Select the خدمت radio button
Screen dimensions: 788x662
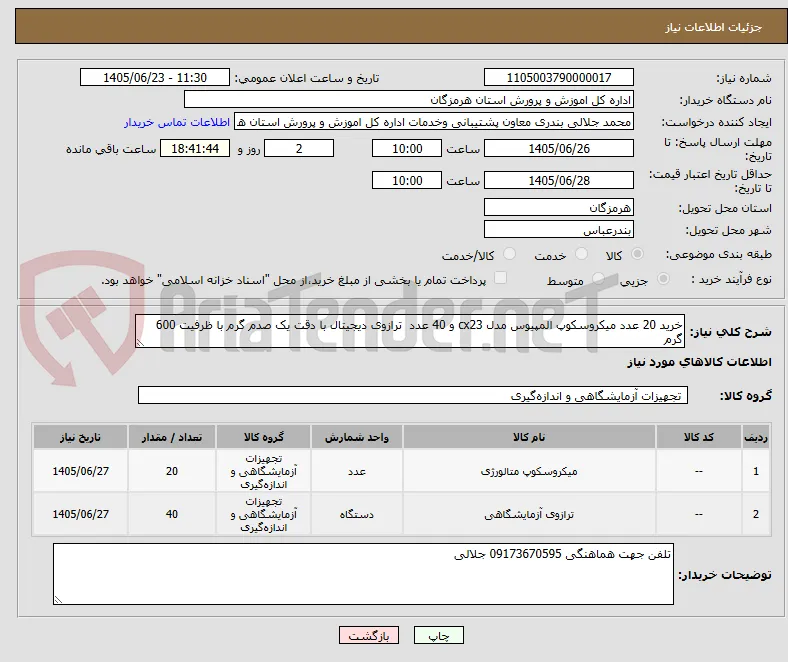pyautogui.click(x=581, y=254)
